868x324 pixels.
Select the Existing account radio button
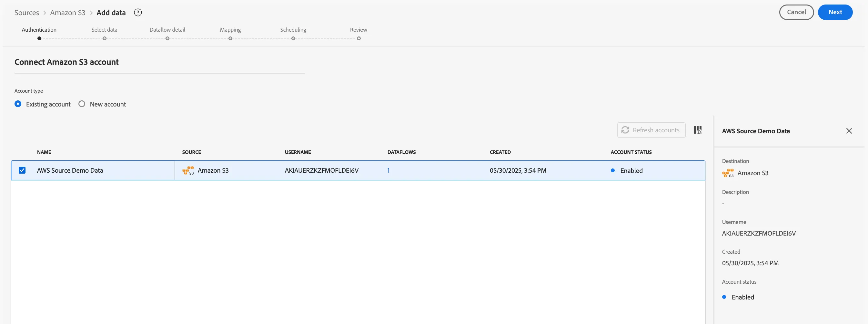click(18, 104)
